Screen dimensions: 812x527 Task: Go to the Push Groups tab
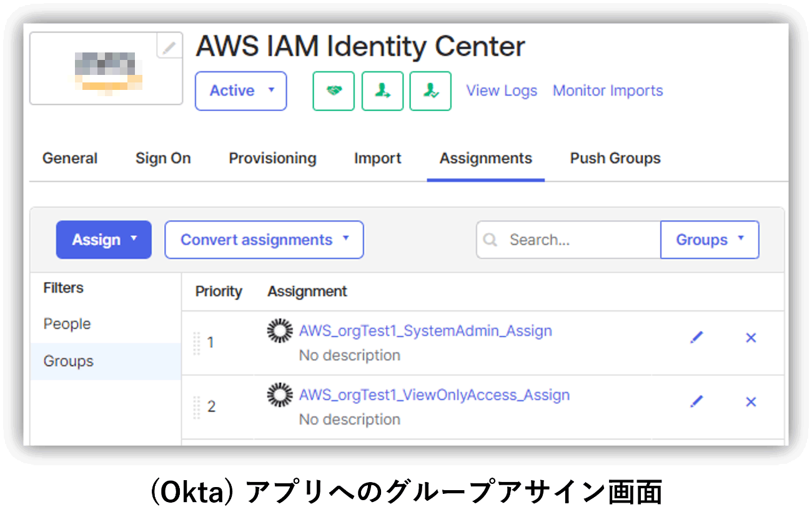[615, 159]
